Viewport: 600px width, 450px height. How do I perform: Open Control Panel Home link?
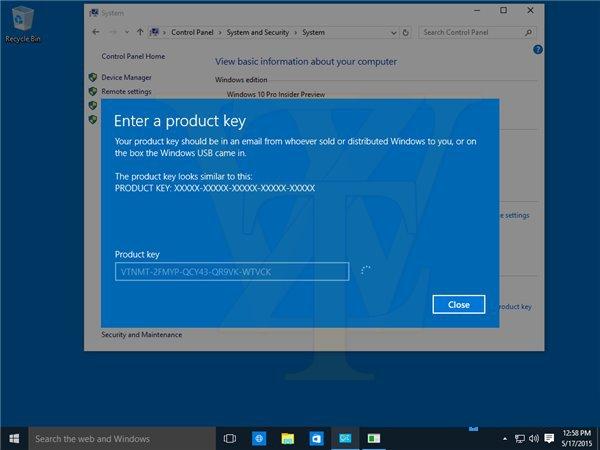click(133, 57)
